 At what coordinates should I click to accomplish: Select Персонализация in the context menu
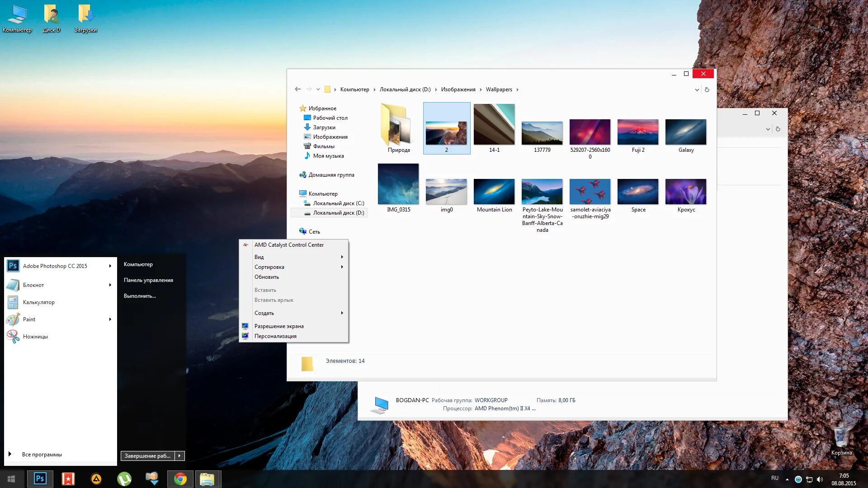click(275, 336)
